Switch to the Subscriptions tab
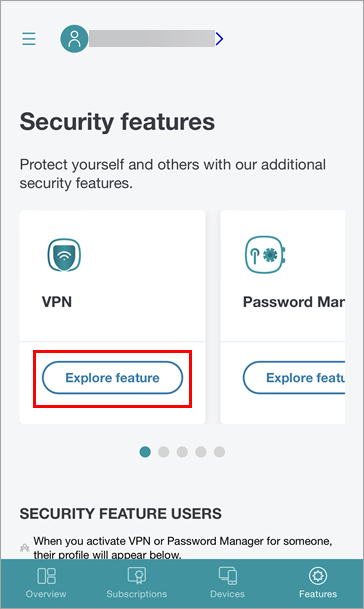 coord(137,583)
